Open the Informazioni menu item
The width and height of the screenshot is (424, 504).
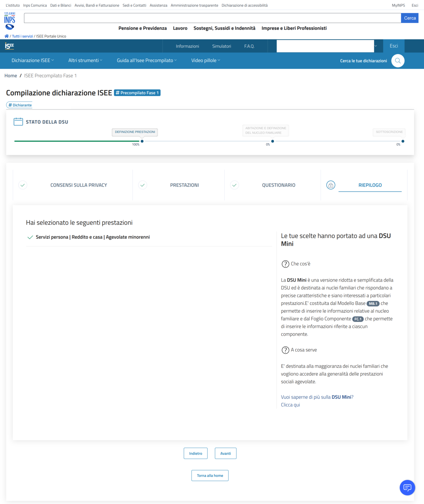point(187,46)
